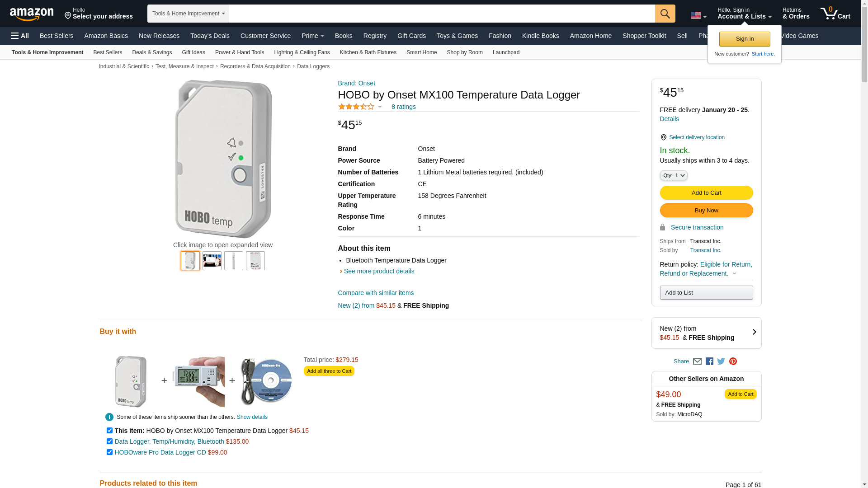Open the All hamburger menu
This screenshot has height=488, width=868.
20,36
